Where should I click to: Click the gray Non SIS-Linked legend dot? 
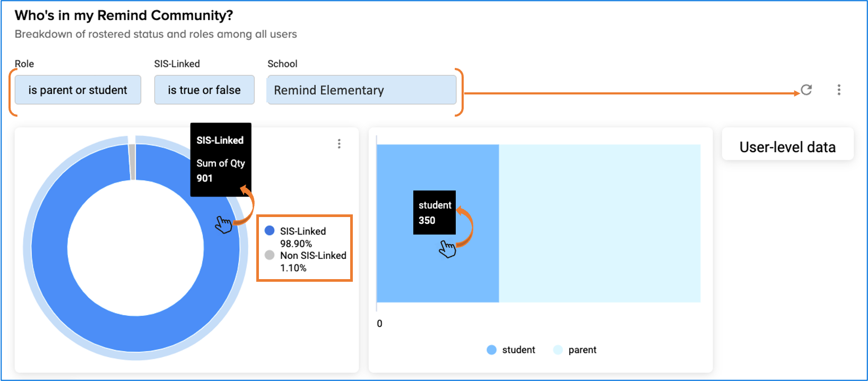[270, 255]
